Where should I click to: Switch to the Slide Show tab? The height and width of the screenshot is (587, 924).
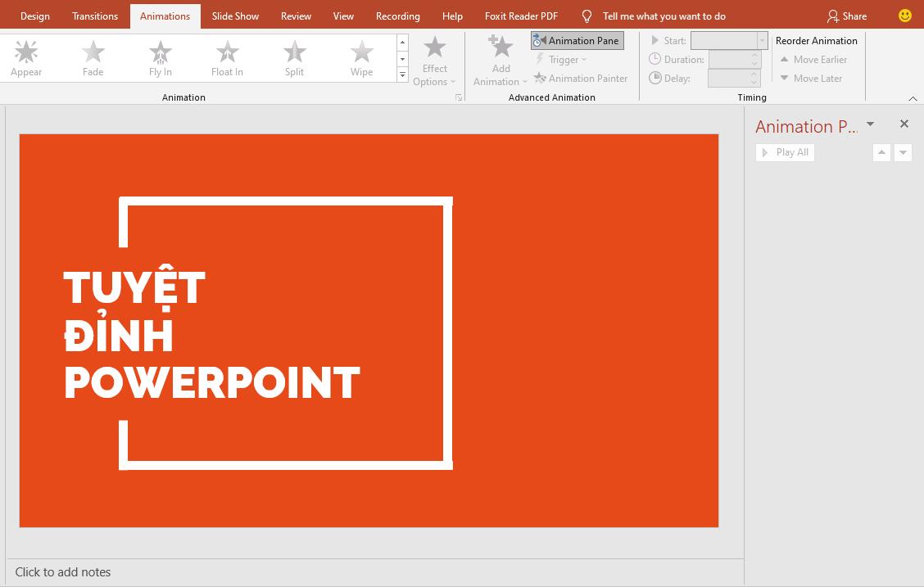(x=235, y=16)
